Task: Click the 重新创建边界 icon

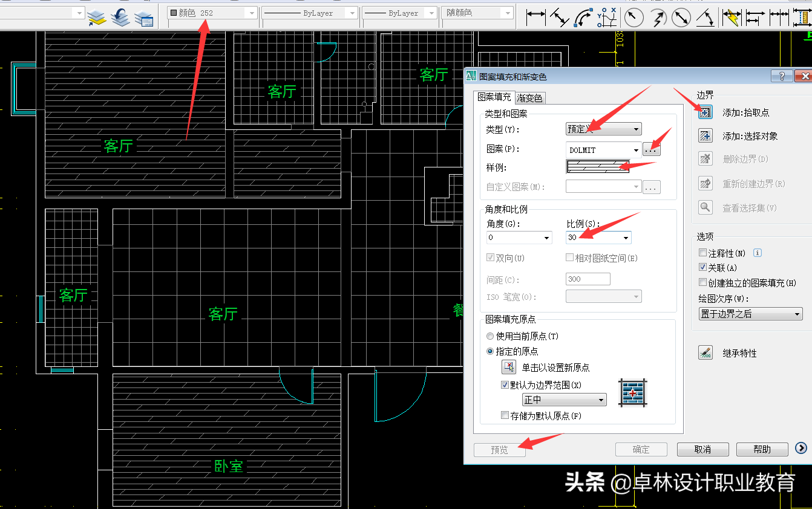Action: pos(705,183)
